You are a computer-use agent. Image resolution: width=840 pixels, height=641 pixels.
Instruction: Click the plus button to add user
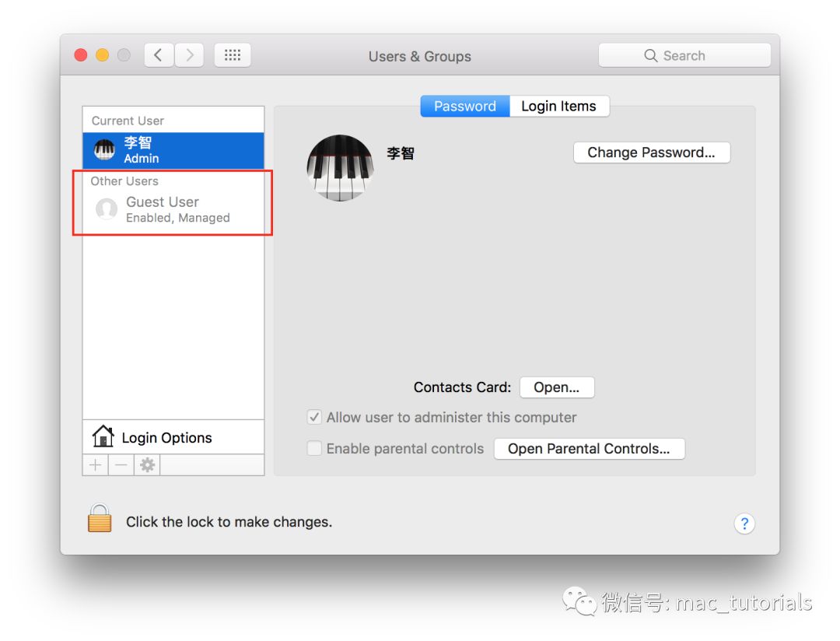[95, 465]
